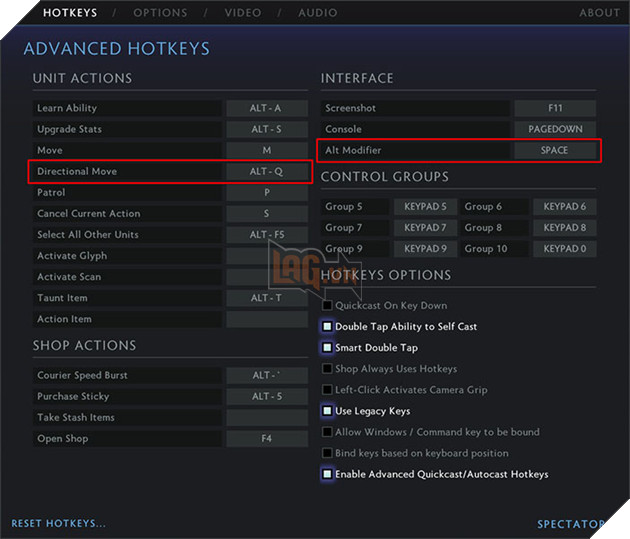The width and height of the screenshot is (630, 539).
Task: Click Reset Hotkeys link
Action: (58, 523)
